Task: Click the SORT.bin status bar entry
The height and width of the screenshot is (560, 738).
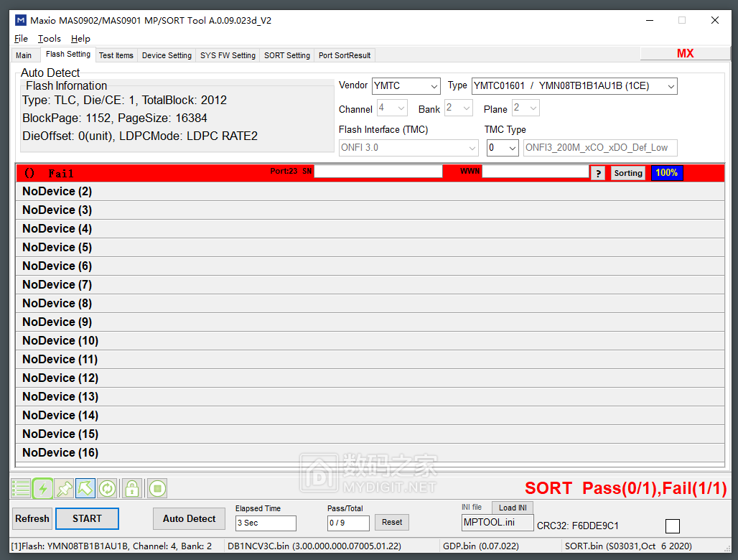Action: click(x=628, y=546)
